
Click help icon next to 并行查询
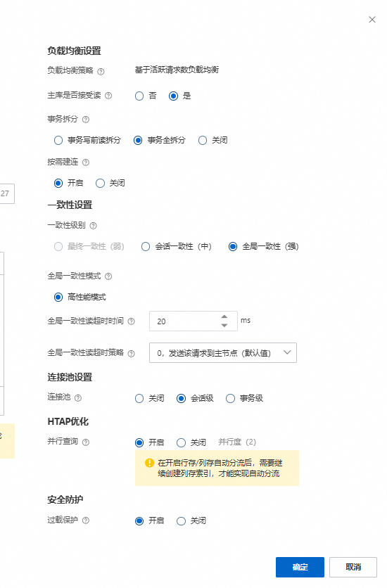[x=86, y=442]
